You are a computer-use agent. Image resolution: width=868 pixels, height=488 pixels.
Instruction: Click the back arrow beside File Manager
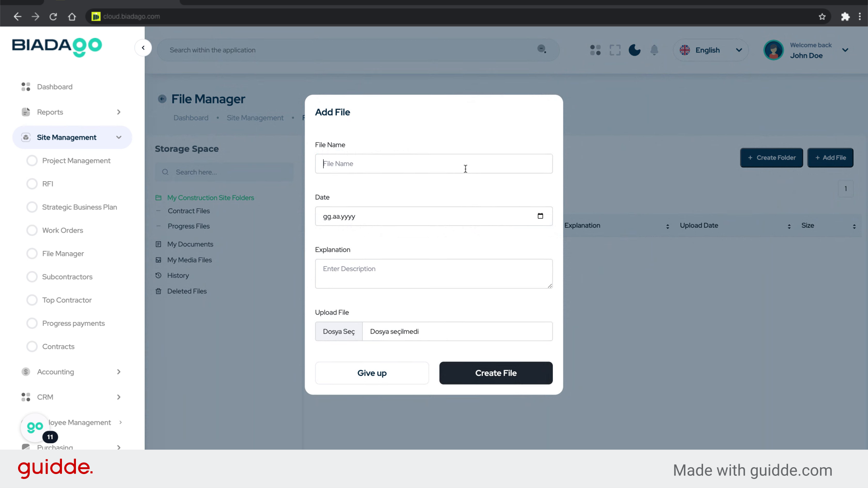162,99
